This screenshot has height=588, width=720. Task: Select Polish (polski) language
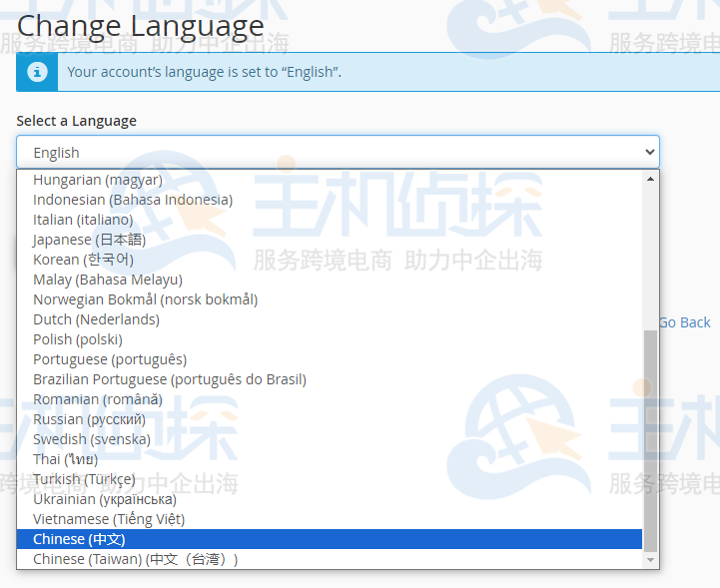pos(330,339)
